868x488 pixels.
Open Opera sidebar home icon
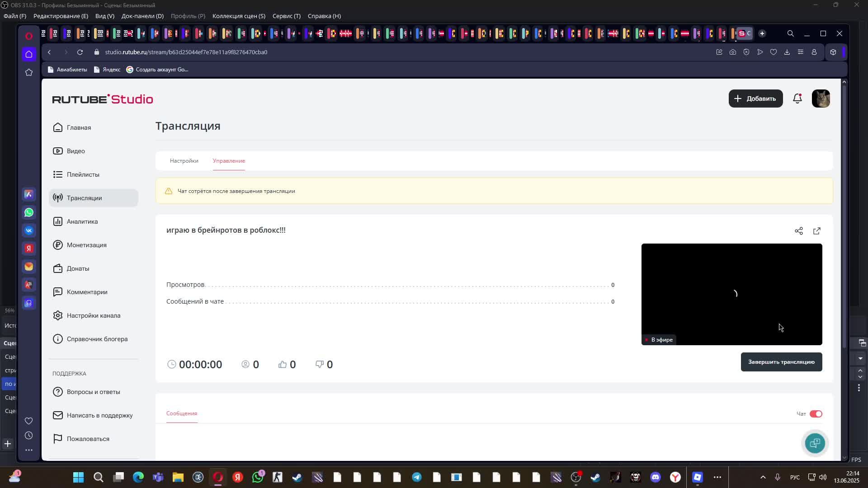click(29, 54)
